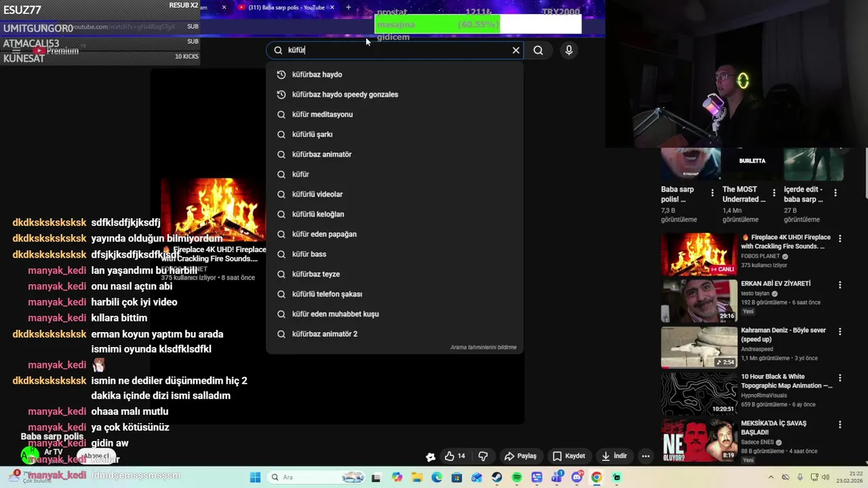Like the video with thumbs up
Image resolution: width=868 pixels, height=488 pixels.
[x=455, y=456]
